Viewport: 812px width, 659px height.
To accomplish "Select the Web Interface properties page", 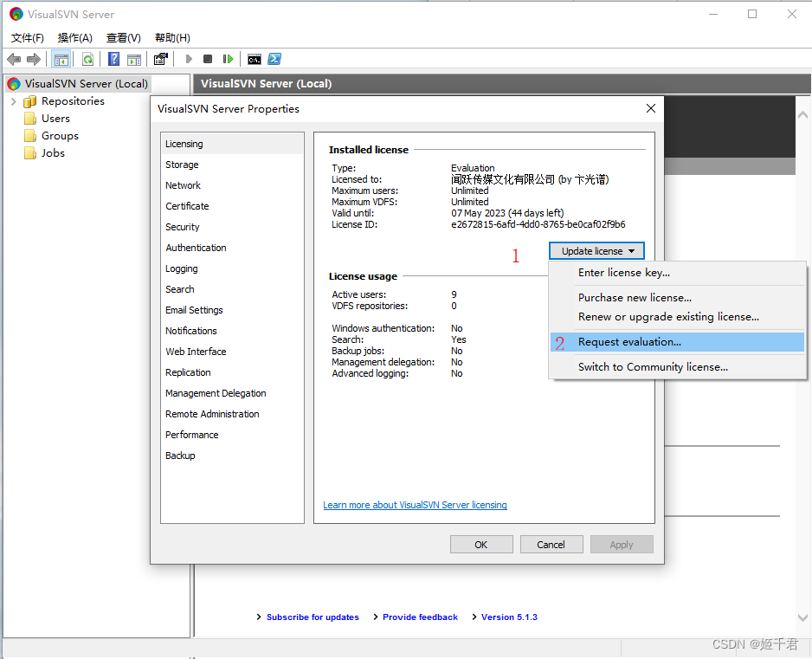I will 232,352.
